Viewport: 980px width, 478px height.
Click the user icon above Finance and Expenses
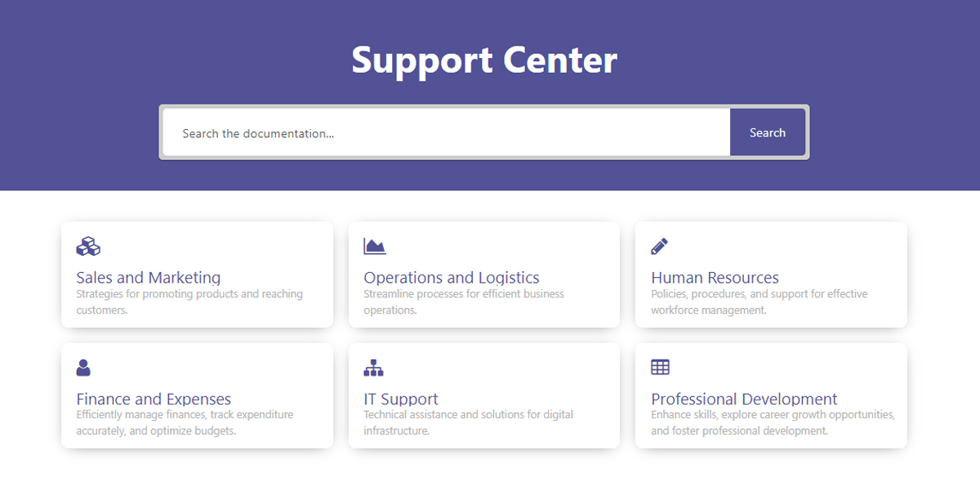[83, 368]
